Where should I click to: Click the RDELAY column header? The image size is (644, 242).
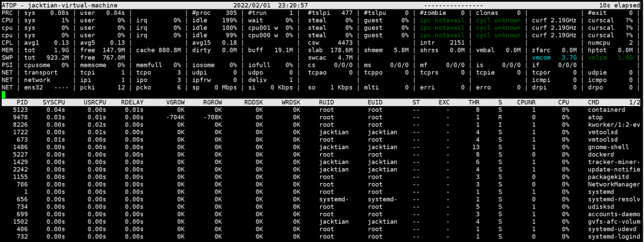pyautogui.click(x=132, y=103)
